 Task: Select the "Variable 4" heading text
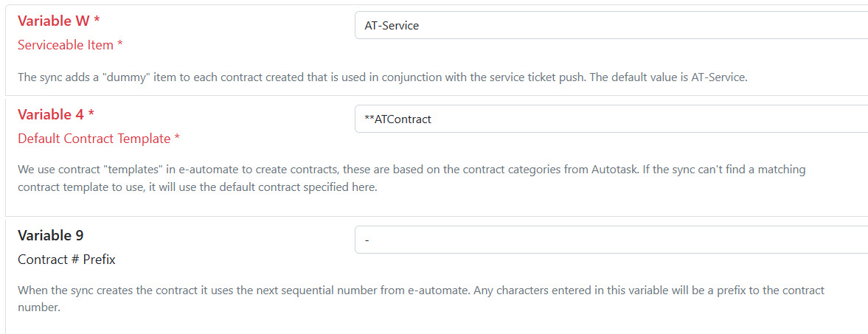point(51,114)
